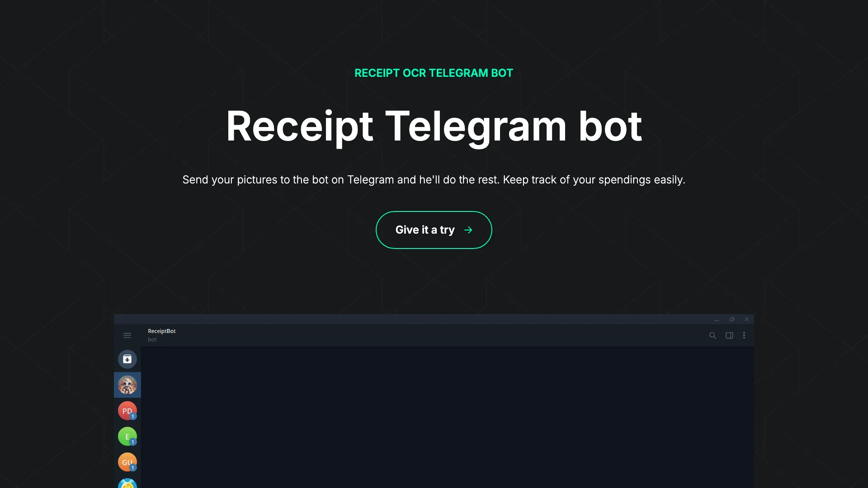Screen dimensions: 868x488
Task: Click the arrow icon inside try button
Action: point(468,230)
